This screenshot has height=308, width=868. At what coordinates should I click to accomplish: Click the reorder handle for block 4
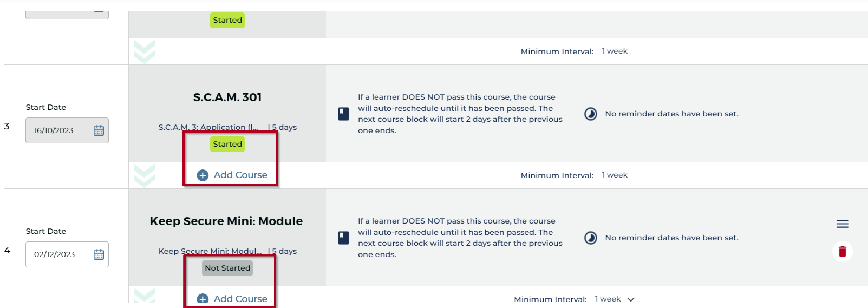click(842, 224)
